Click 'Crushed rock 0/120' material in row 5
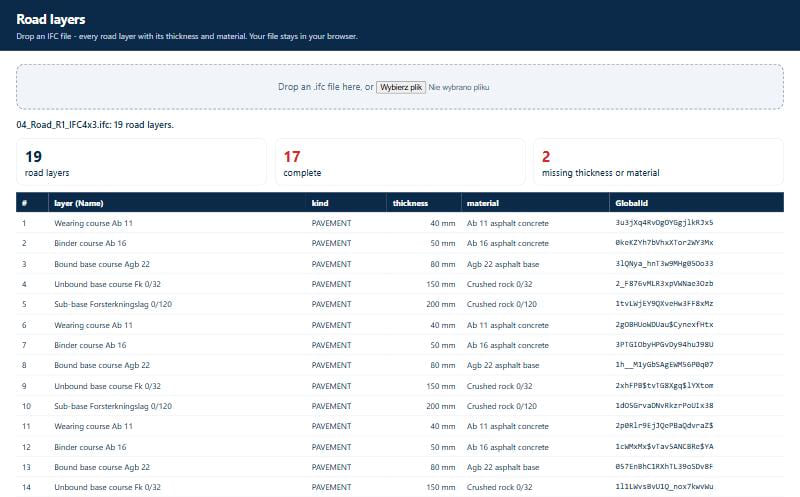 point(502,304)
